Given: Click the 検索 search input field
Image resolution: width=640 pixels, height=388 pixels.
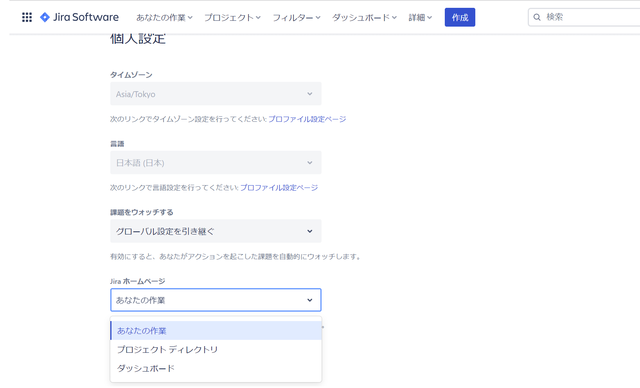Looking at the screenshot, I should (x=588, y=17).
